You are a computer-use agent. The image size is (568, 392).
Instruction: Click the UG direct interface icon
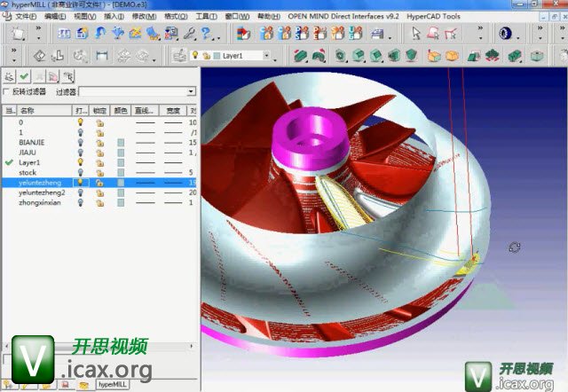pos(356,34)
